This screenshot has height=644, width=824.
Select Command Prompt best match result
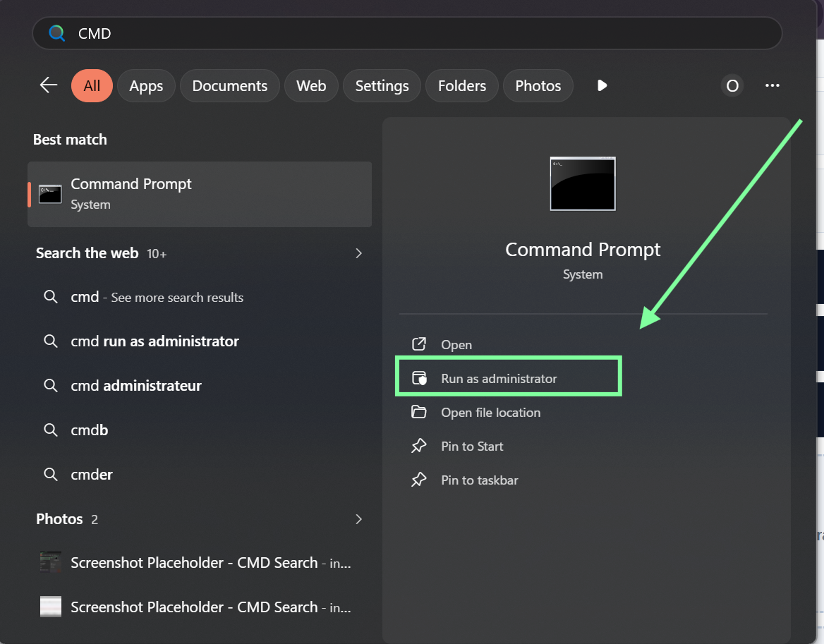pos(200,195)
